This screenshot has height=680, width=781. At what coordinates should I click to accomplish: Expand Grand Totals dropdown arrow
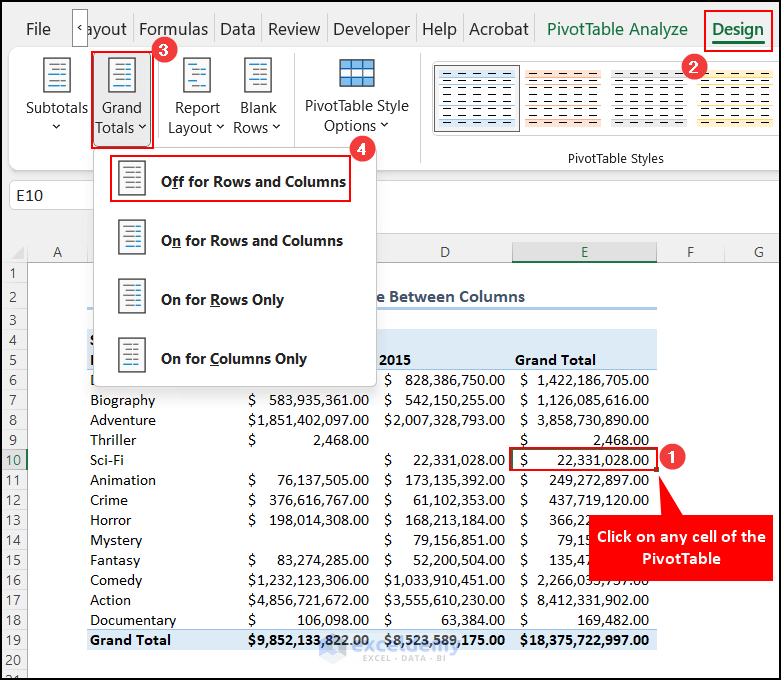coord(142,127)
